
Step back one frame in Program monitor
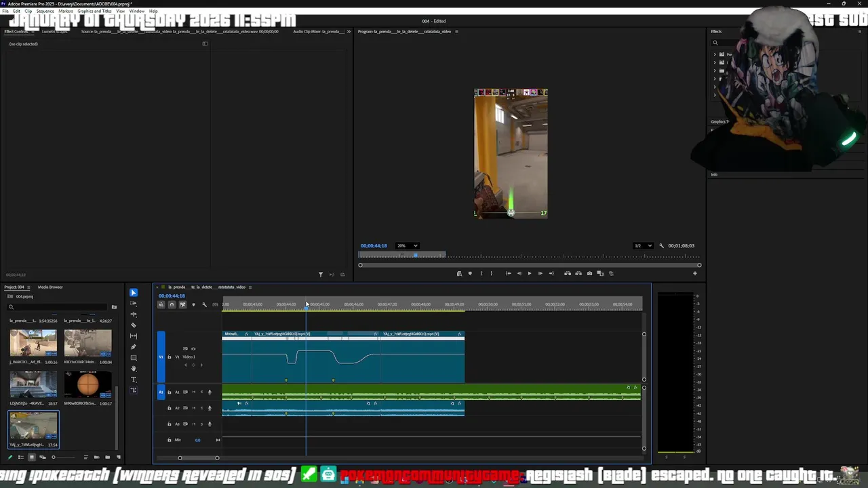coord(519,273)
